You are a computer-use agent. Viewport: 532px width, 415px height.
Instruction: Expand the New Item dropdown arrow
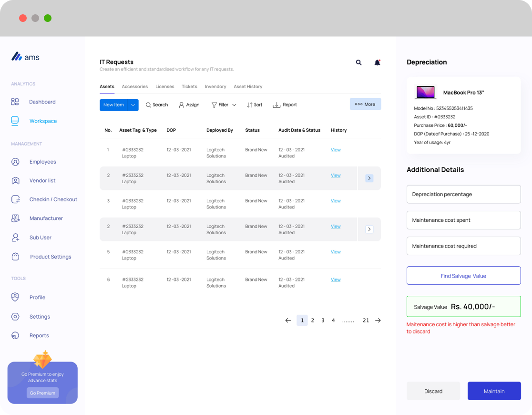click(133, 105)
